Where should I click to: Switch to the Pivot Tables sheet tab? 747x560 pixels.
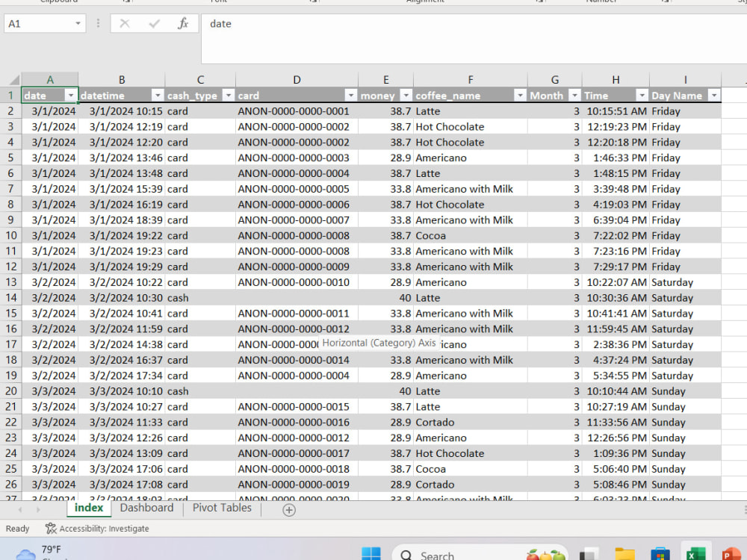point(221,508)
